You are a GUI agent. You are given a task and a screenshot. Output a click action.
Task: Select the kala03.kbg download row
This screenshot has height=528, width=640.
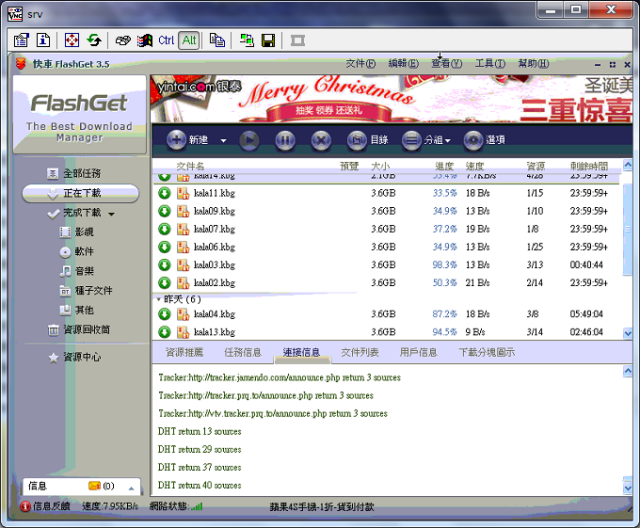(x=385, y=265)
